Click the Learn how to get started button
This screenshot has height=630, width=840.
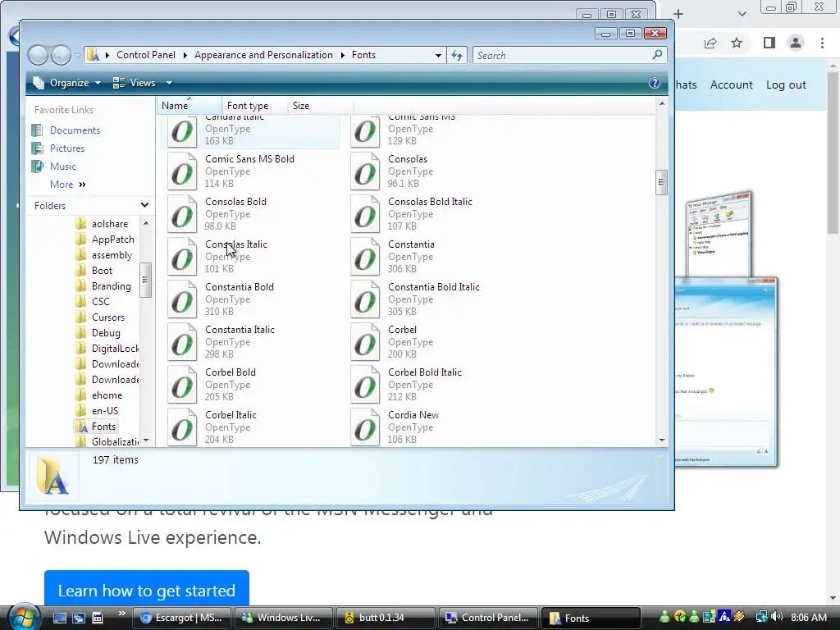(147, 590)
